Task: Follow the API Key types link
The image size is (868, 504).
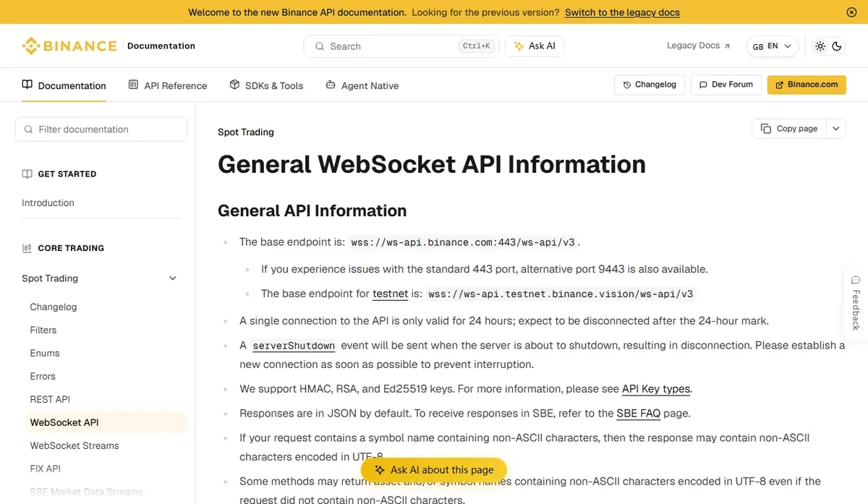Action: (656, 389)
